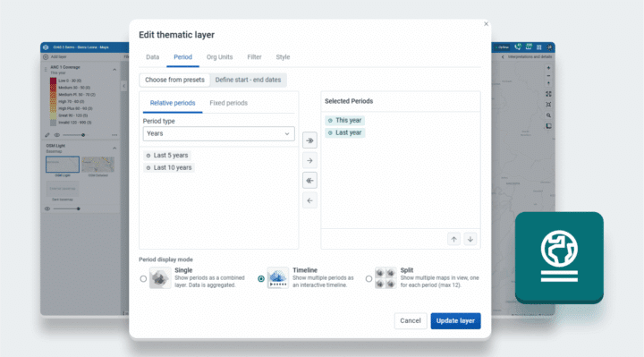The height and width of the screenshot is (357, 644).
Task: Zoom in on the background map
Action: [548, 68]
